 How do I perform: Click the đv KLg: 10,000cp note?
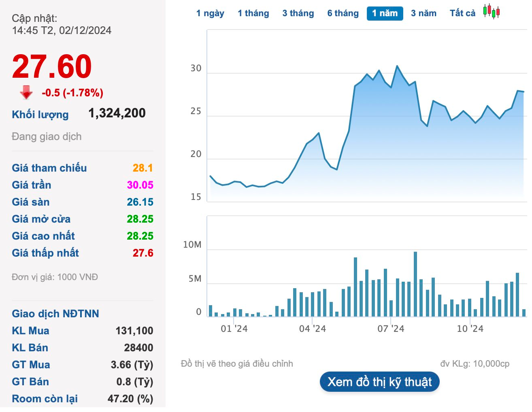click(475, 364)
